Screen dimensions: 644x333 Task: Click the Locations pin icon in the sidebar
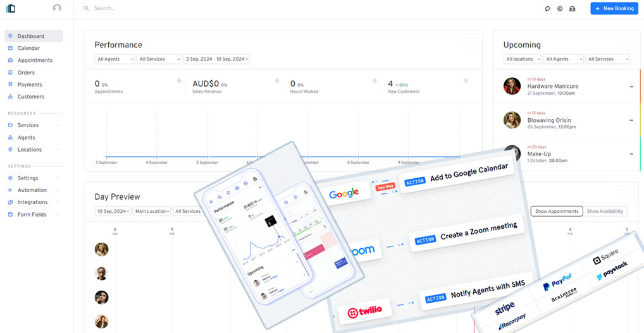point(11,150)
